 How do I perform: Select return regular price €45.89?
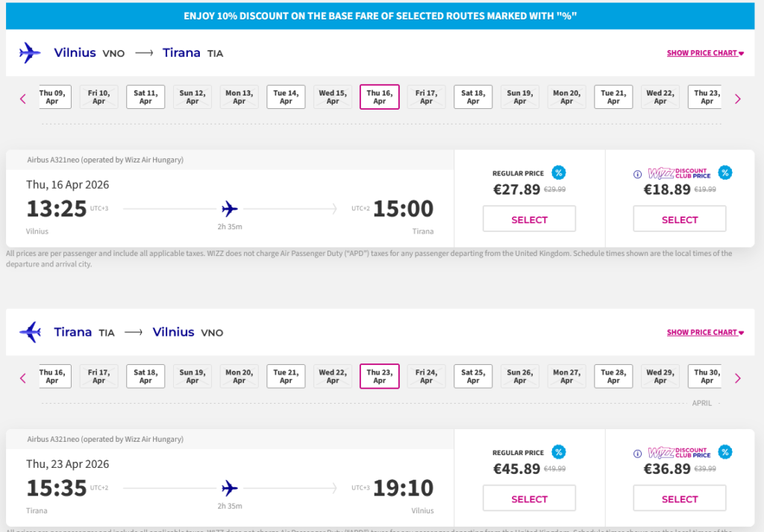pyautogui.click(x=529, y=498)
